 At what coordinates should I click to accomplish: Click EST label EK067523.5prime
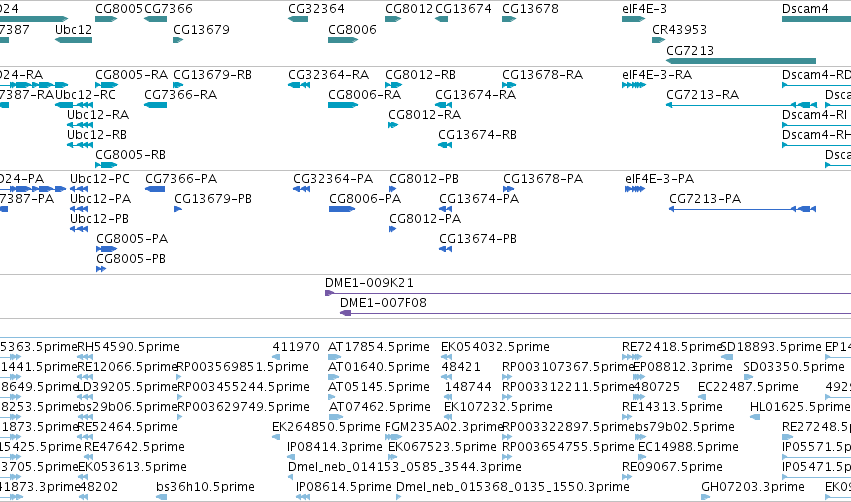tap(442, 448)
